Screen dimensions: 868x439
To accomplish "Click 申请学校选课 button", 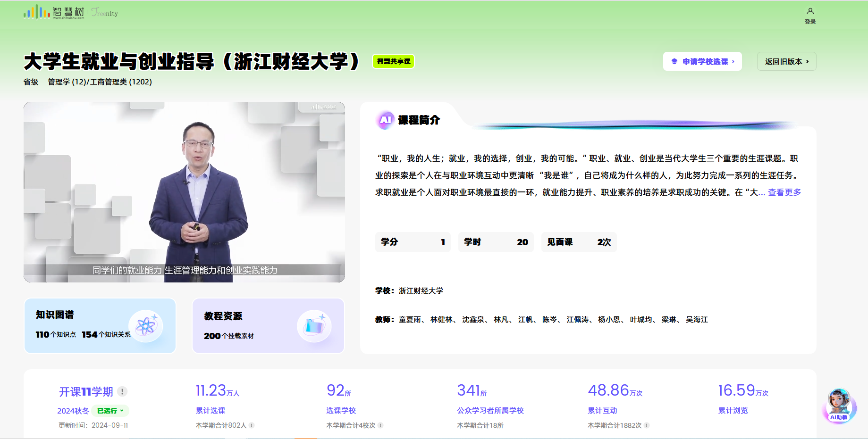I will click(x=702, y=61).
